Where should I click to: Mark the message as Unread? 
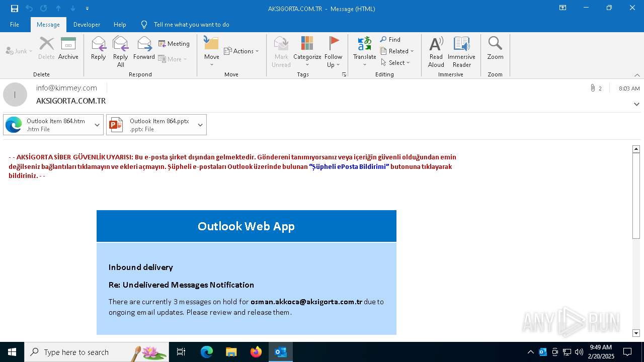tap(281, 52)
